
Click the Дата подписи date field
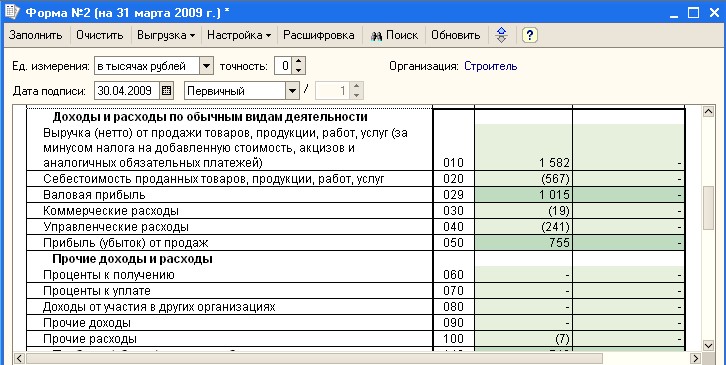[127, 91]
